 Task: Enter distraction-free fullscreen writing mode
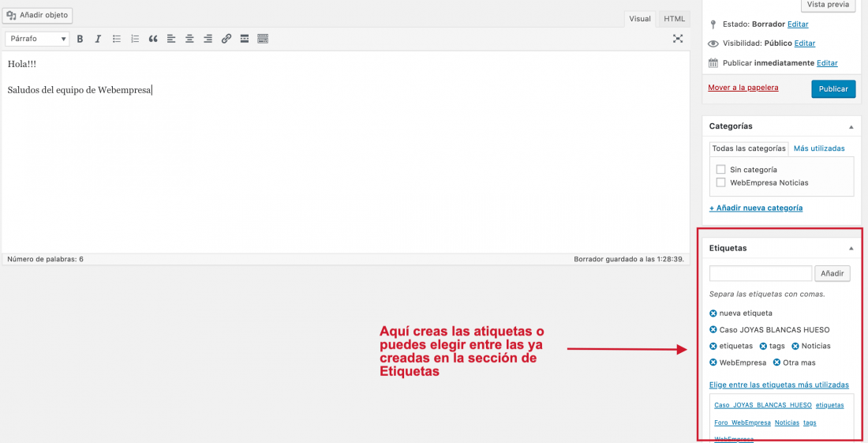pos(678,39)
